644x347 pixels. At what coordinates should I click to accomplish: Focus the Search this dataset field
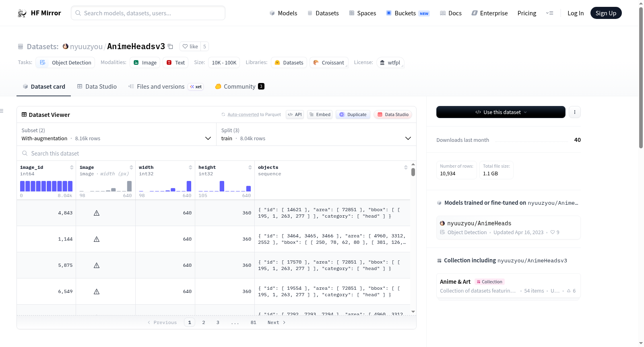point(217,154)
